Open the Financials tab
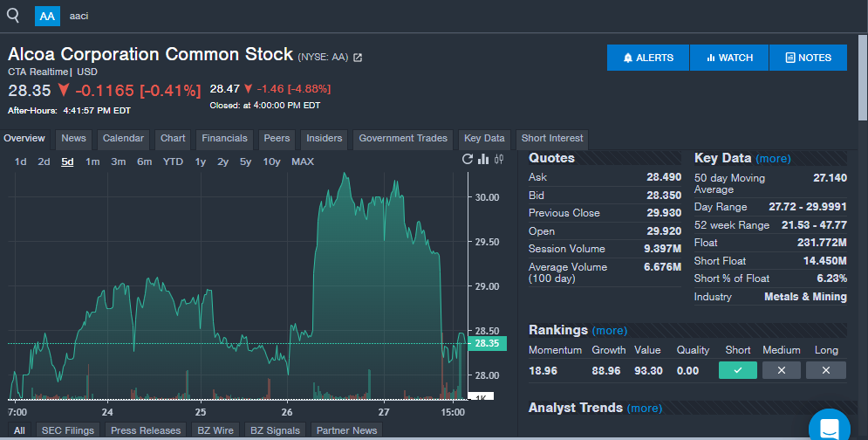Viewport: 868px width, 440px height. (x=224, y=139)
